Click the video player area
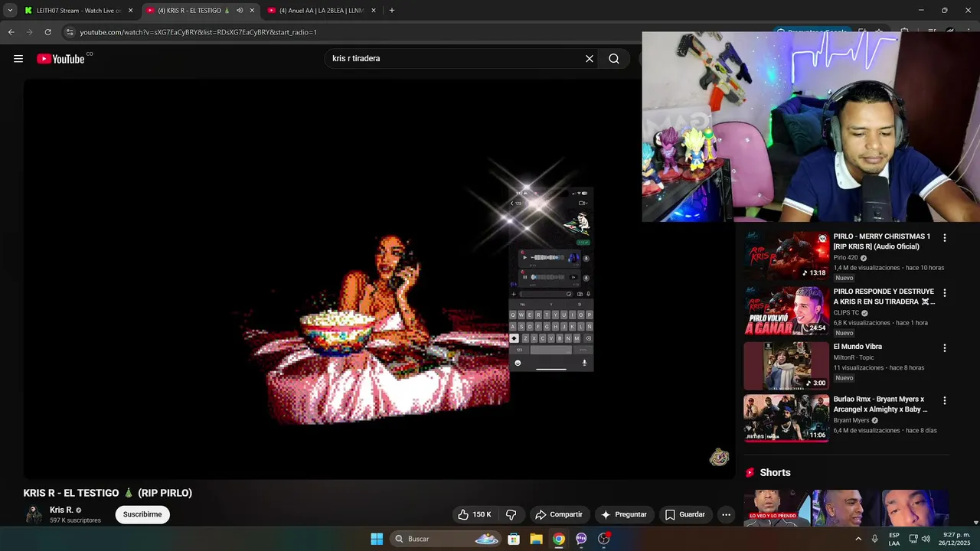This screenshot has height=551, width=980. tap(379, 279)
